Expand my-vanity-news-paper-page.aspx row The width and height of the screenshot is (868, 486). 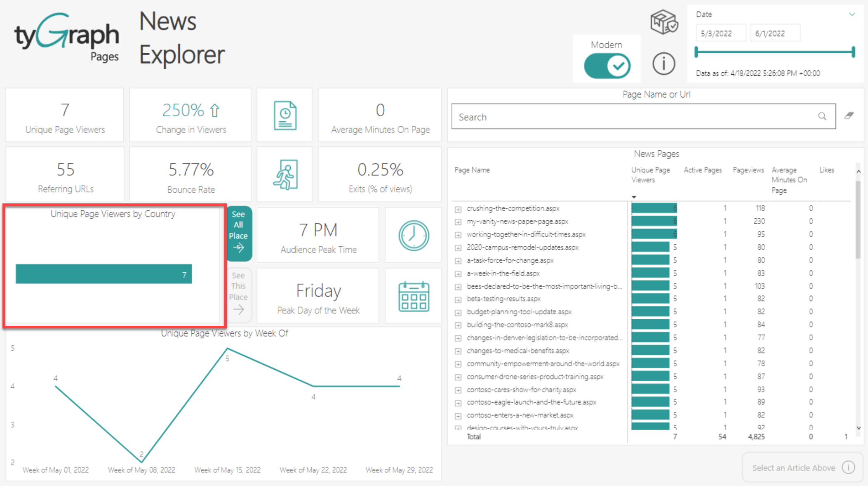pyautogui.click(x=458, y=222)
